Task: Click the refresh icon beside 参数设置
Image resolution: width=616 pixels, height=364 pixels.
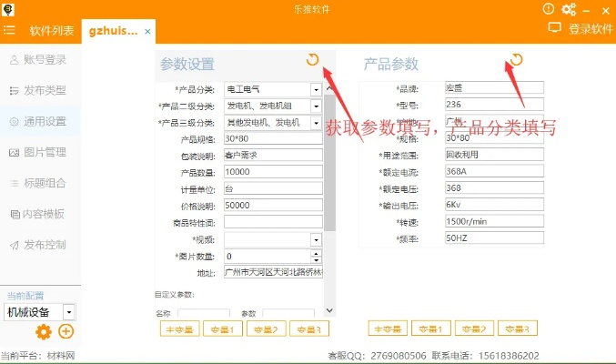Action: coord(312,60)
